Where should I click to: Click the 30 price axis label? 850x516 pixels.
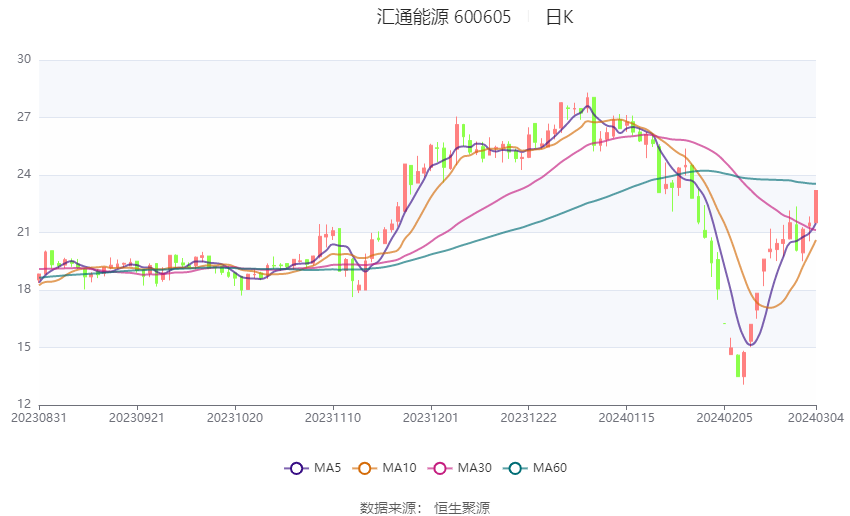click(x=24, y=59)
